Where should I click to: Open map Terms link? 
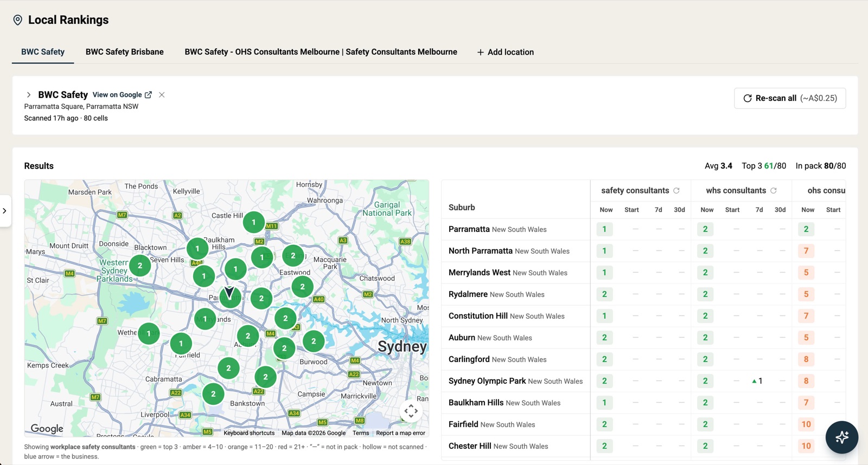[x=361, y=433]
